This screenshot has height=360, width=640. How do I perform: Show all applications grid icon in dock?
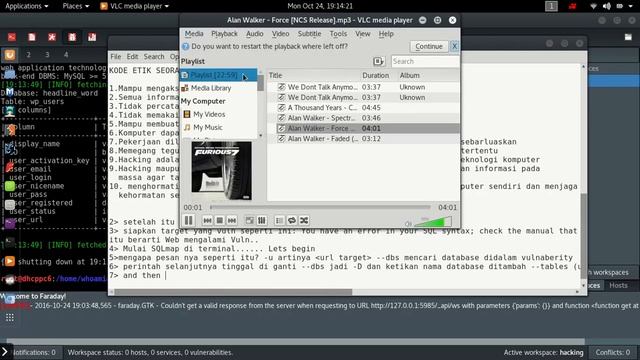(x=10, y=317)
